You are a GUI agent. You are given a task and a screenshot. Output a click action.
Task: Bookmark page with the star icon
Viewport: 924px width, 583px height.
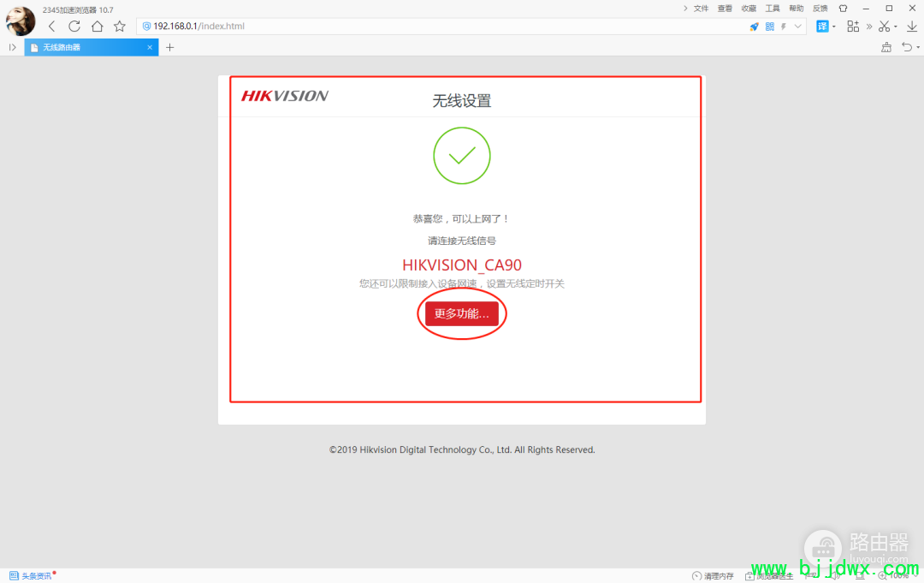120,26
